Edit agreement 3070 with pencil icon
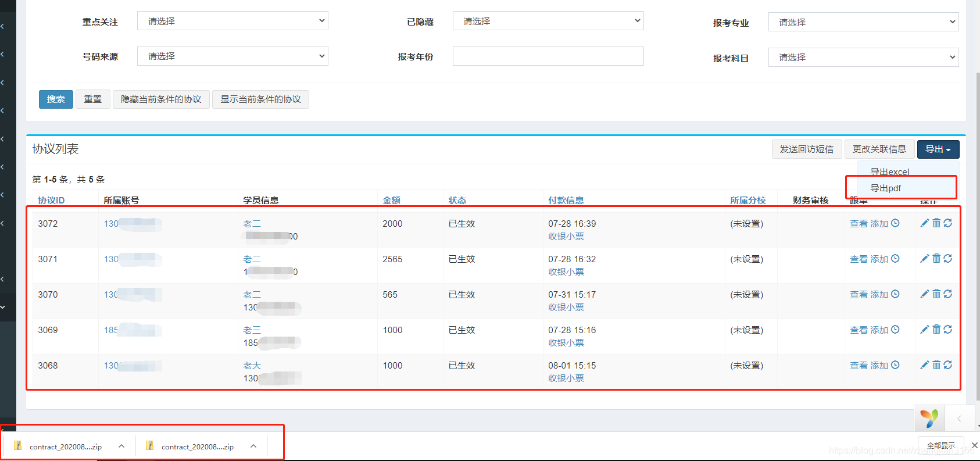The width and height of the screenshot is (980, 461). coord(924,294)
